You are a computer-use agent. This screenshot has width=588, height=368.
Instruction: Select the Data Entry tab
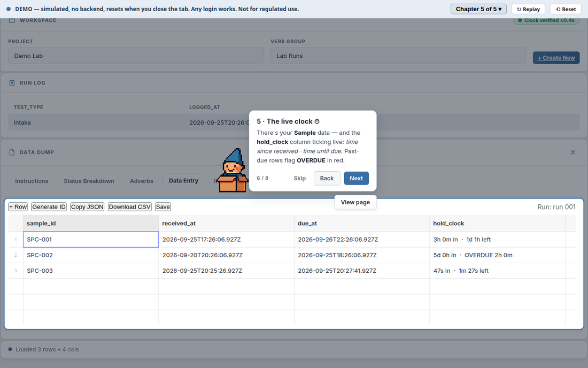coord(183,180)
